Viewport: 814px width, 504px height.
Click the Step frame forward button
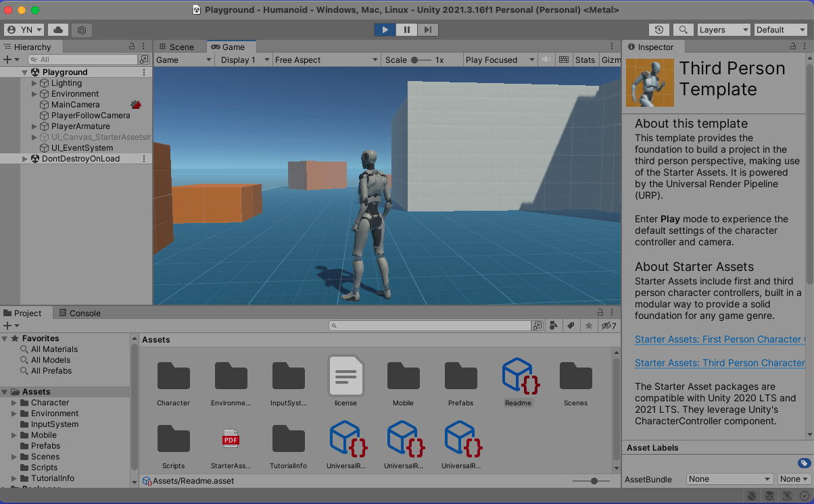point(428,30)
